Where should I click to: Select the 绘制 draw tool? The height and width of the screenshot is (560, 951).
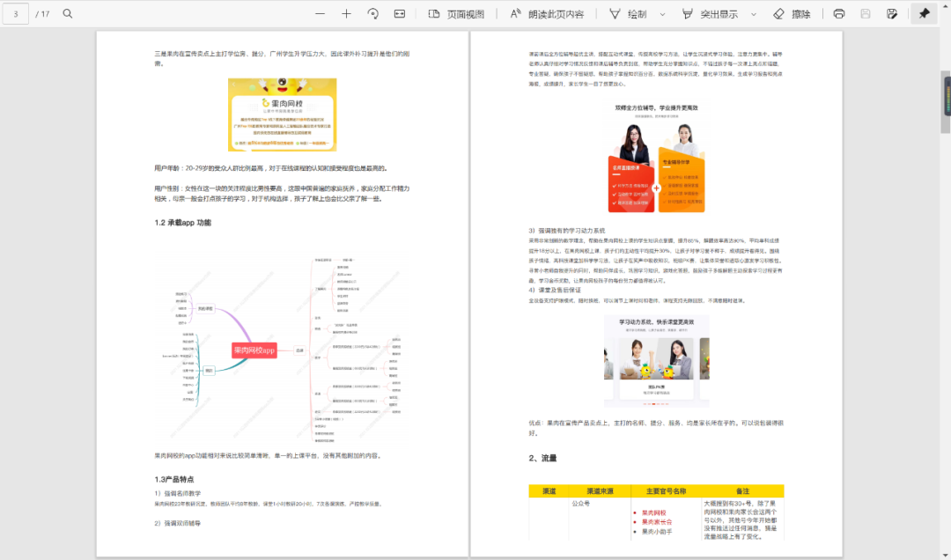click(629, 13)
